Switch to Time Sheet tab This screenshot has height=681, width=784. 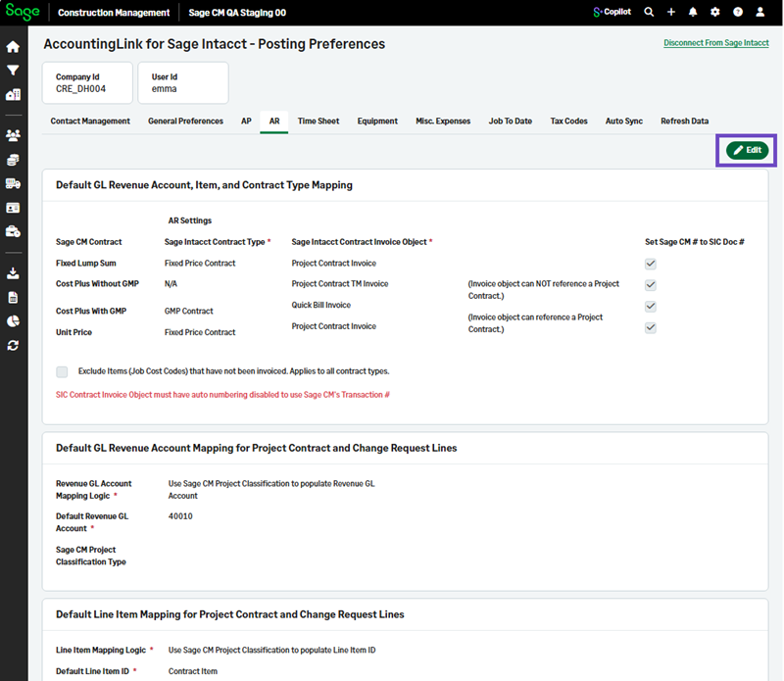318,121
